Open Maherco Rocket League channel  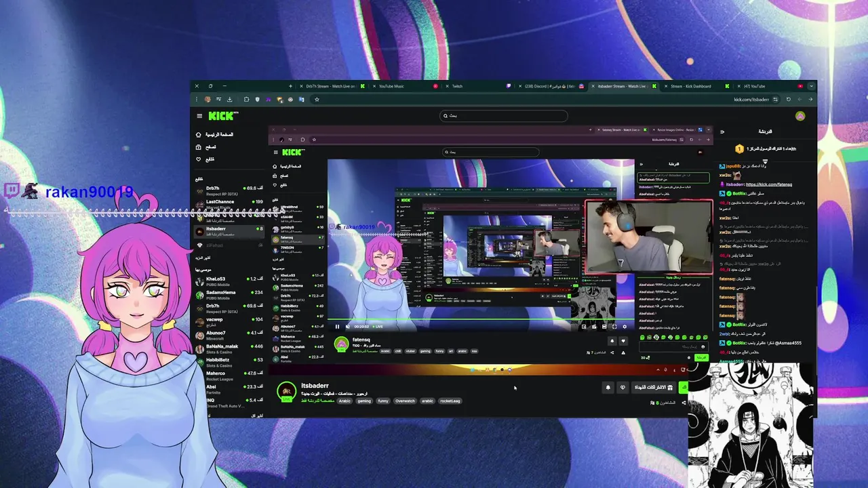coord(230,375)
